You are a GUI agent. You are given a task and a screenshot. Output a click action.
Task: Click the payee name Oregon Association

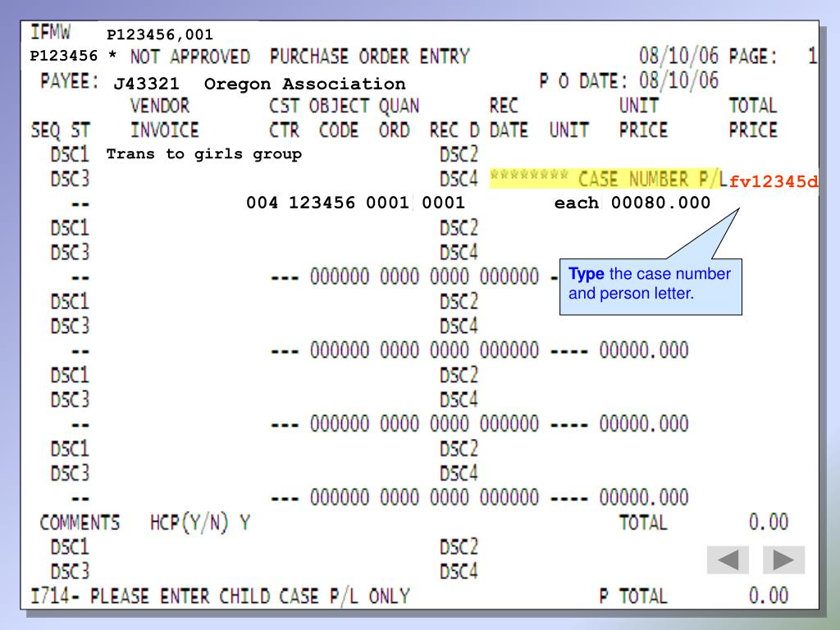pos(304,84)
